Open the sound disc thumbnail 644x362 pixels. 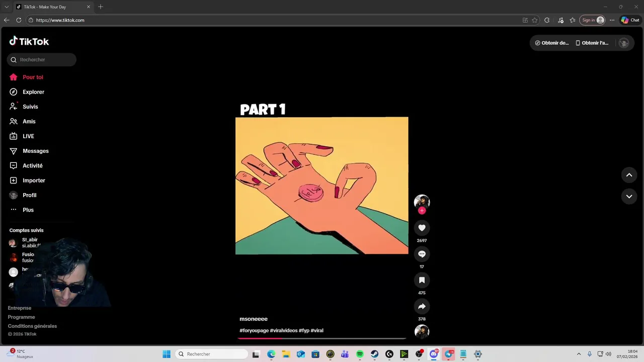(422, 331)
